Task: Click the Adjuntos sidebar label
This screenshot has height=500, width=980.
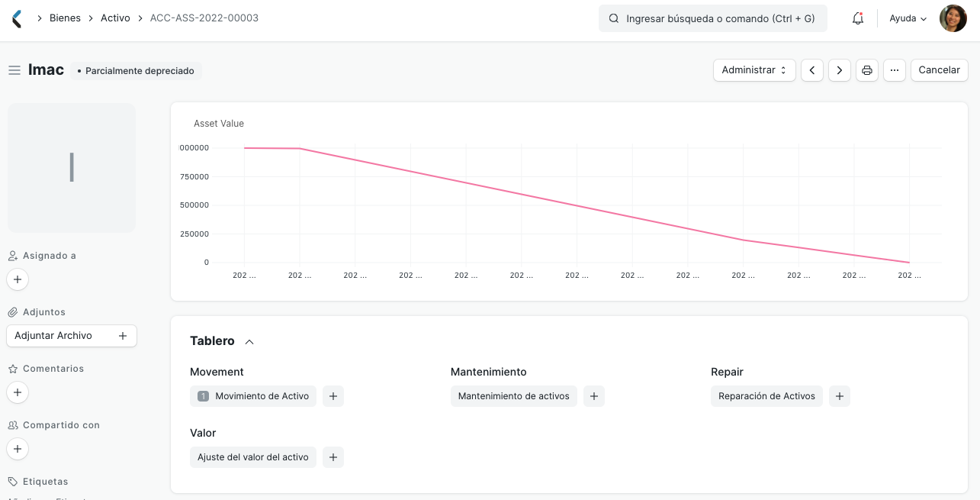Action: coord(44,312)
